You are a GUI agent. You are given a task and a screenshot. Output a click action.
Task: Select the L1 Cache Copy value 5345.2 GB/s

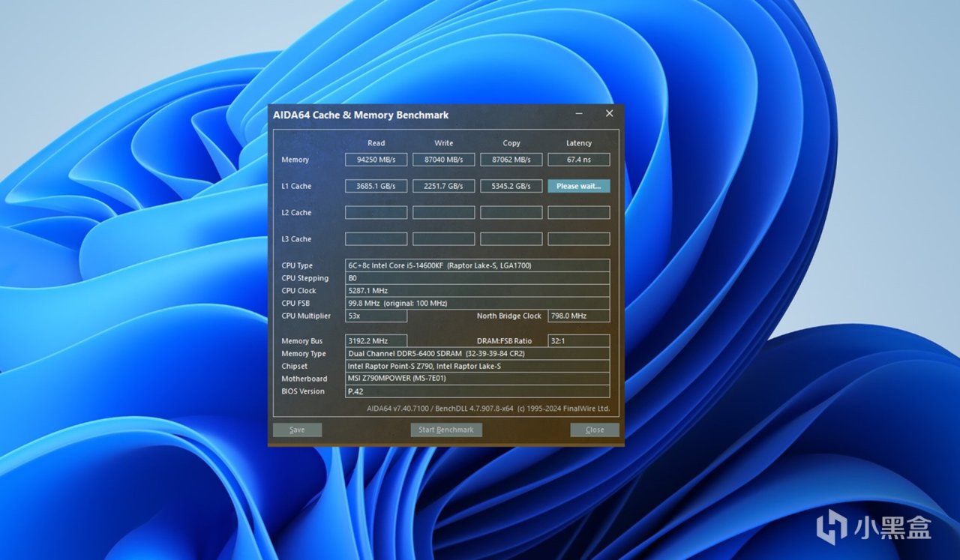[511, 186]
